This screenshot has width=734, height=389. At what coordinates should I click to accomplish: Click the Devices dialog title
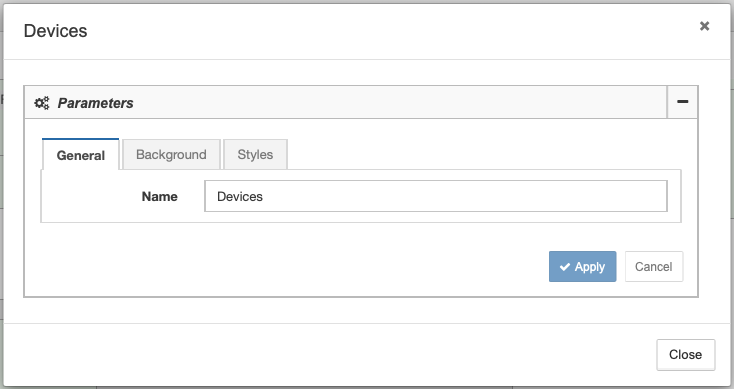coord(56,31)
